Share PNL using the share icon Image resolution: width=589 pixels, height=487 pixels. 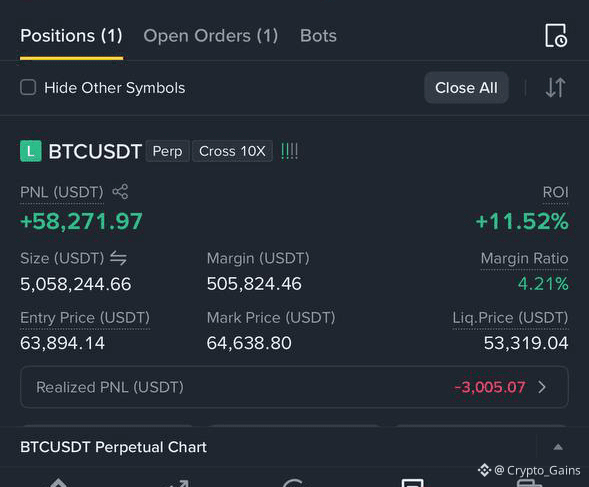[120, 192]
